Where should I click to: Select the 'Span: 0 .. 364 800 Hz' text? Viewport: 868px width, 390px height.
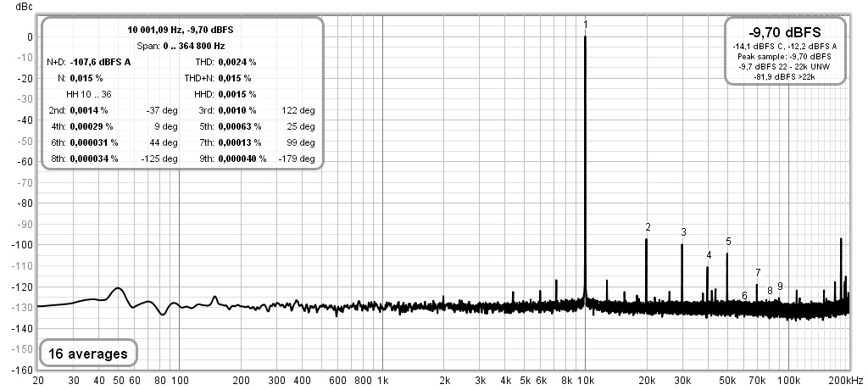(181, 46)
